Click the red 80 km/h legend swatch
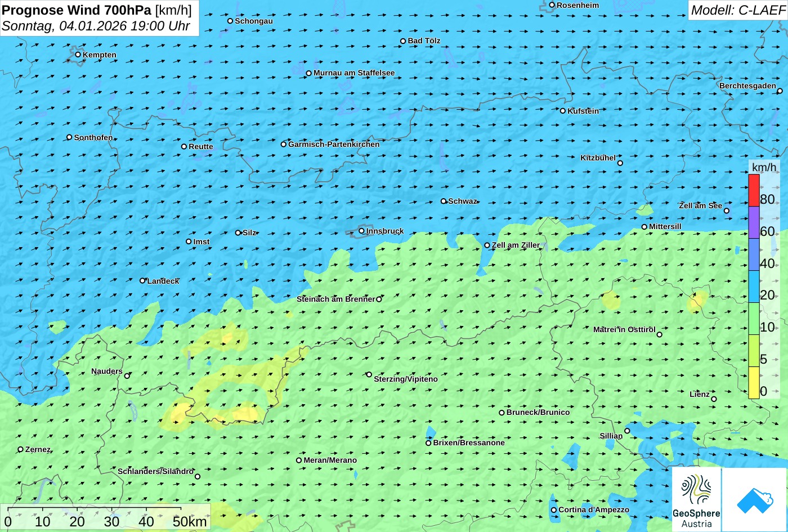788x532 pixels. (x=754, y=190)
